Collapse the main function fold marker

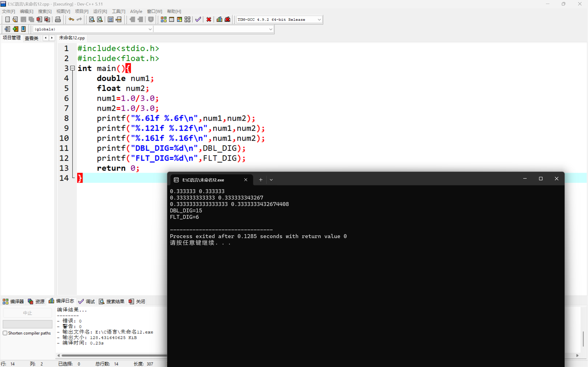coord(72,68)
